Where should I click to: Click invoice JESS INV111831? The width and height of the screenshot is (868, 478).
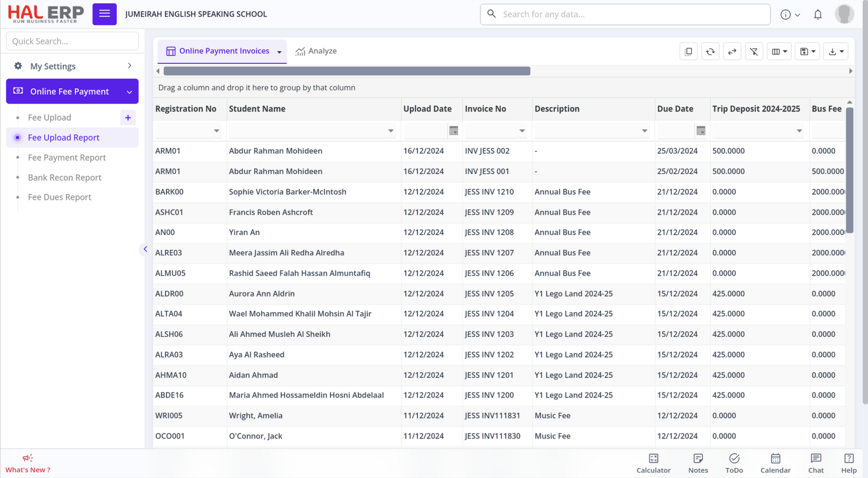[x=493, y=416]
